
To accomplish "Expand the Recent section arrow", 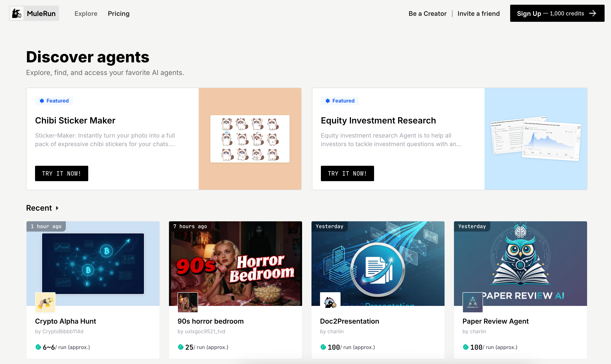I will (x=57, y=208).
